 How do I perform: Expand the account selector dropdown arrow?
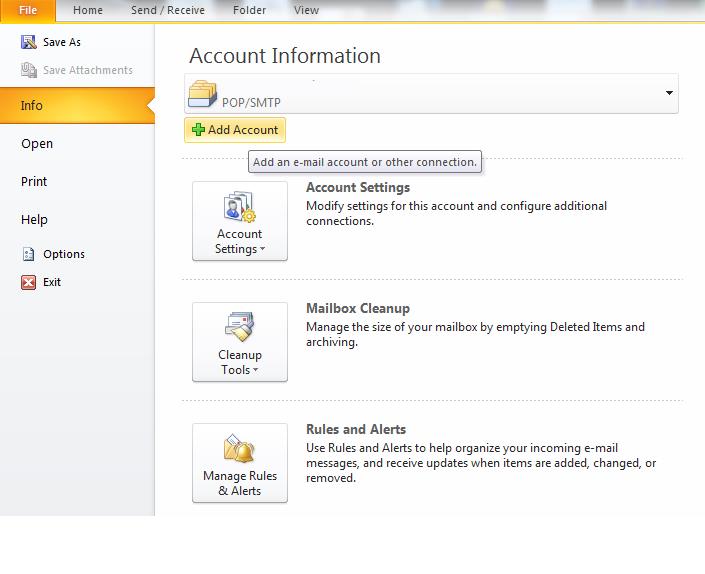point(669,93)
